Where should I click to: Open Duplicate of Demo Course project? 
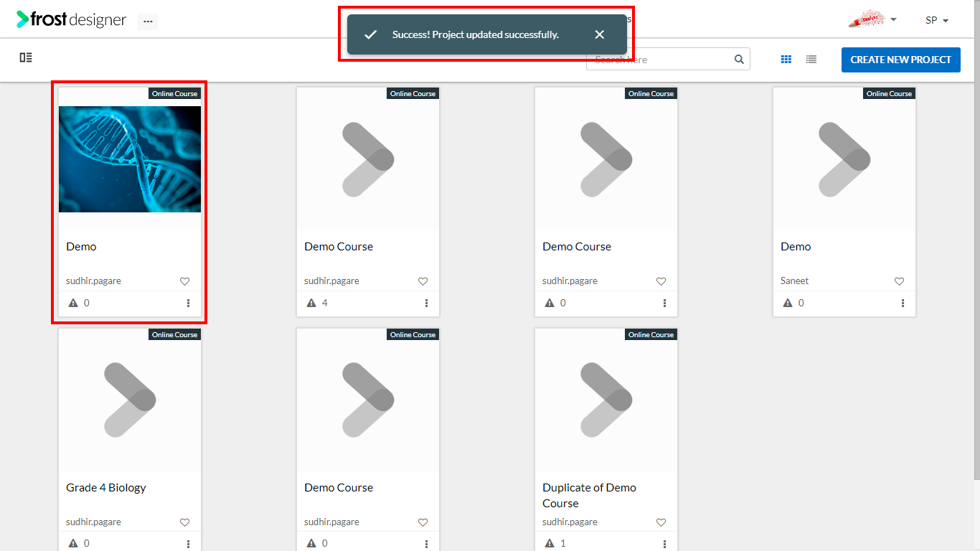coord(590,495)
